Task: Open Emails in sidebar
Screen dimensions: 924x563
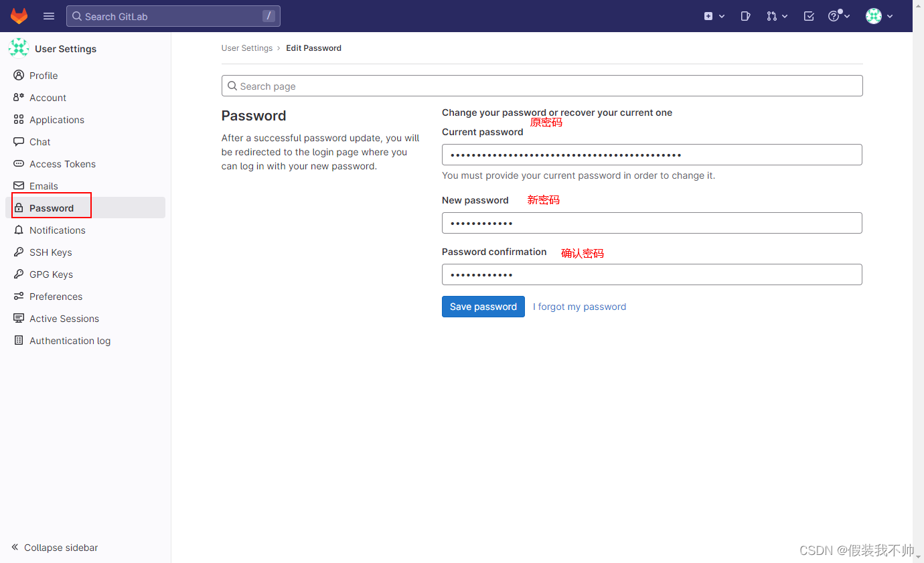Action: click(85, 185)
